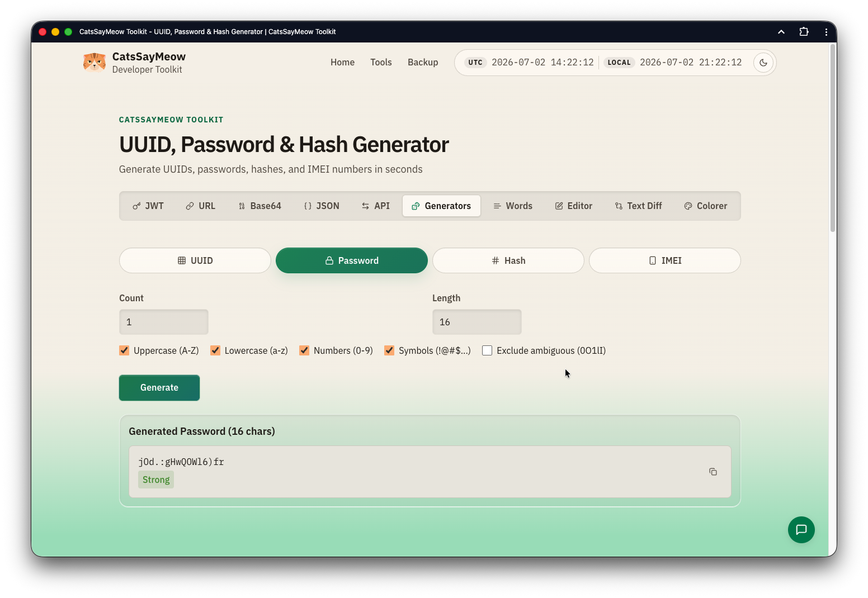Switch to the URL tool tab

click(200, 206)
